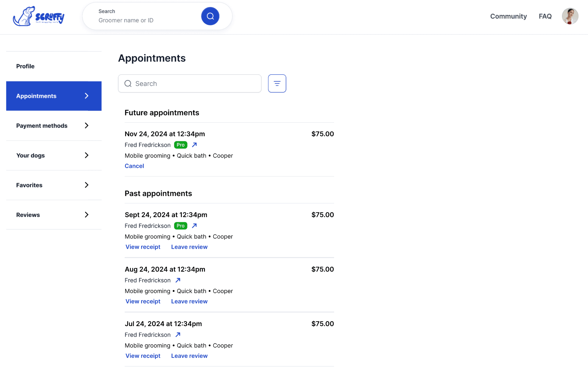Click Fred Fredrickson on Nov 24 appointment
This screenshot has height=389, width=588.
click(148, 145)
